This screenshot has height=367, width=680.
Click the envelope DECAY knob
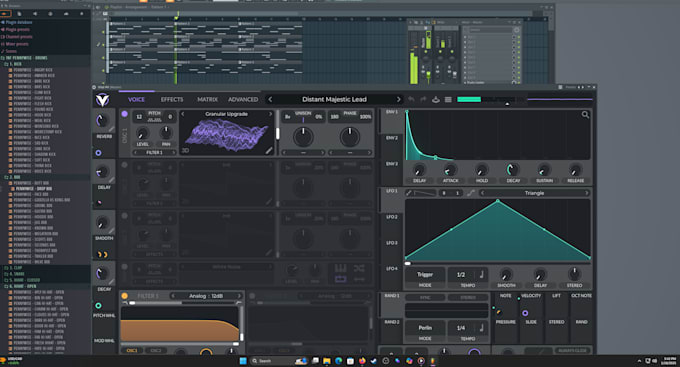(x=513, y=170)
